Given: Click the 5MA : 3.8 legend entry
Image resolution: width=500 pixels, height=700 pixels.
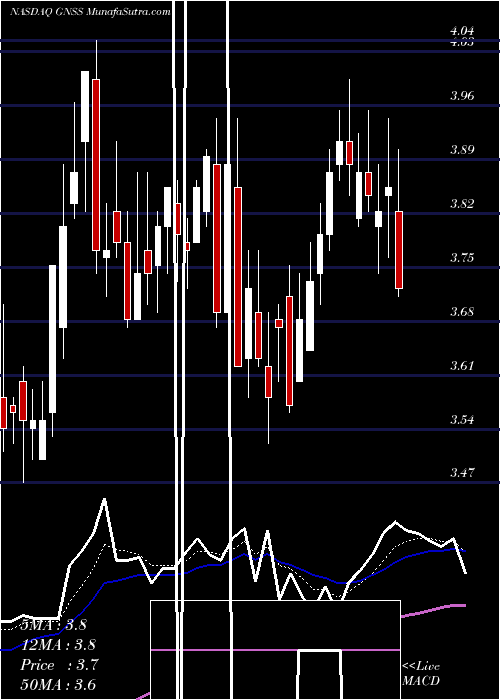Looking at the screenshot, I should coord(54,625).
